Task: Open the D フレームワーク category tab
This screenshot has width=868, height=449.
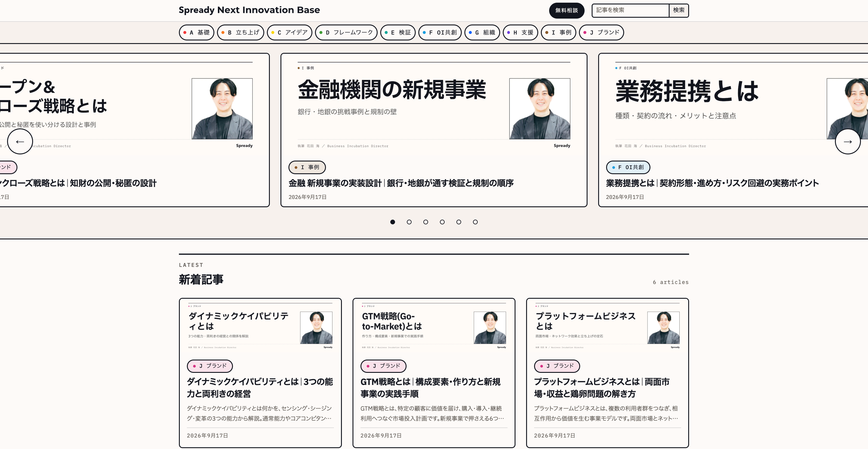Action: [346, 32]
